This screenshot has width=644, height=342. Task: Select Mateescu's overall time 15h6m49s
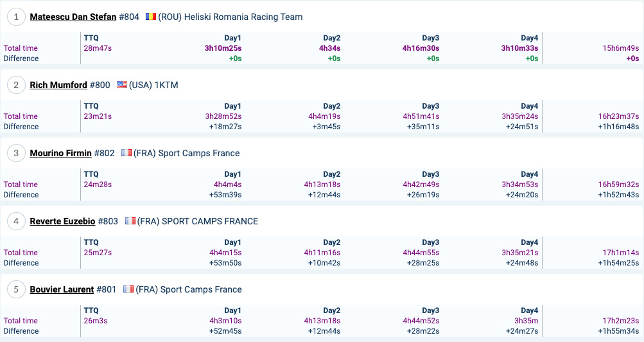tap(621, 48)
